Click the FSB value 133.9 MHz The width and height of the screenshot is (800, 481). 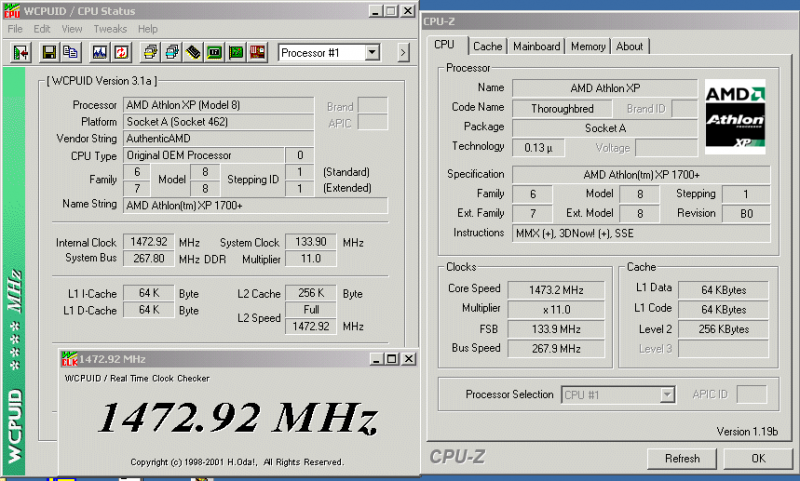[556, 330]
